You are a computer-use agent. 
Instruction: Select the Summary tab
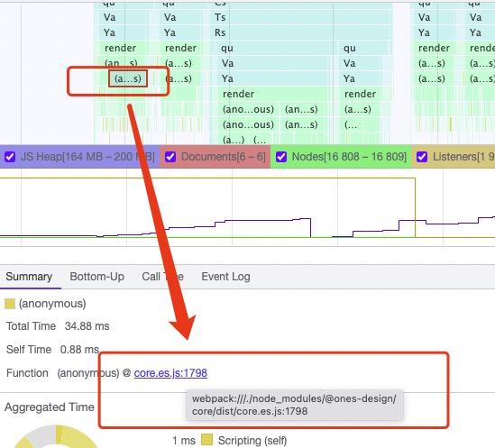click(x=29, y=277)
